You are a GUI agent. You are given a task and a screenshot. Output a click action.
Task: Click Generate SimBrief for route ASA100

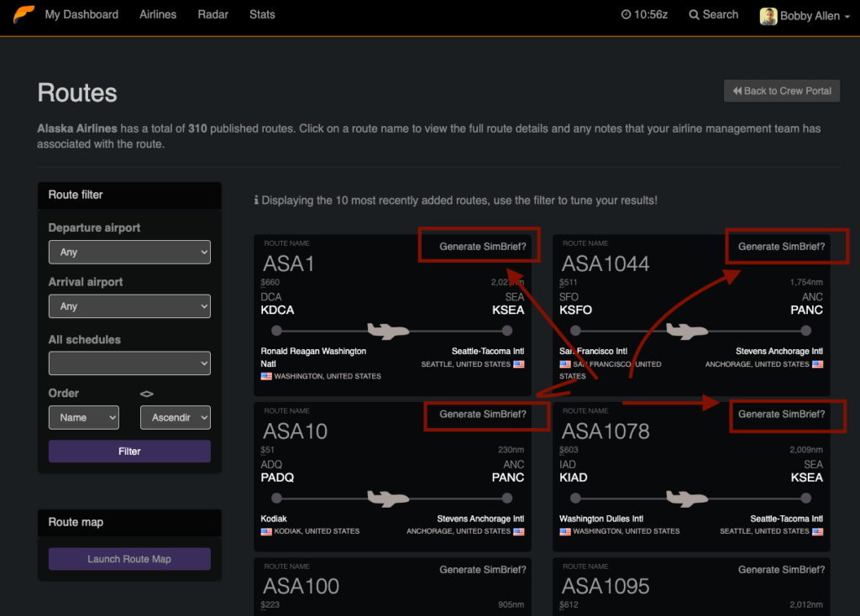pyautogui.click(x=483, y=570)
